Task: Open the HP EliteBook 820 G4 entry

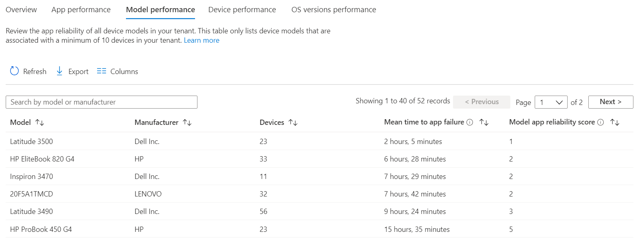Action: (42, 159)
